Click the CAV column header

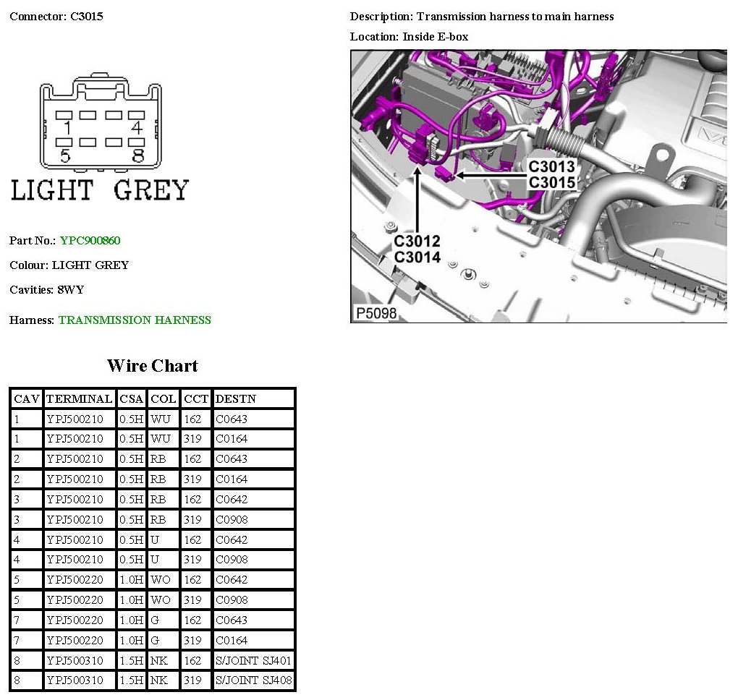27,399
